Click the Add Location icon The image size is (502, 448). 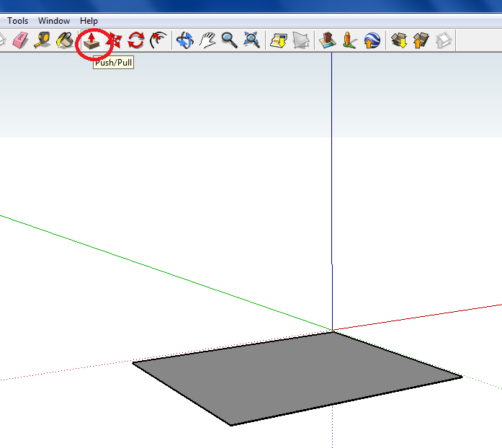click(x=279, y=40)
